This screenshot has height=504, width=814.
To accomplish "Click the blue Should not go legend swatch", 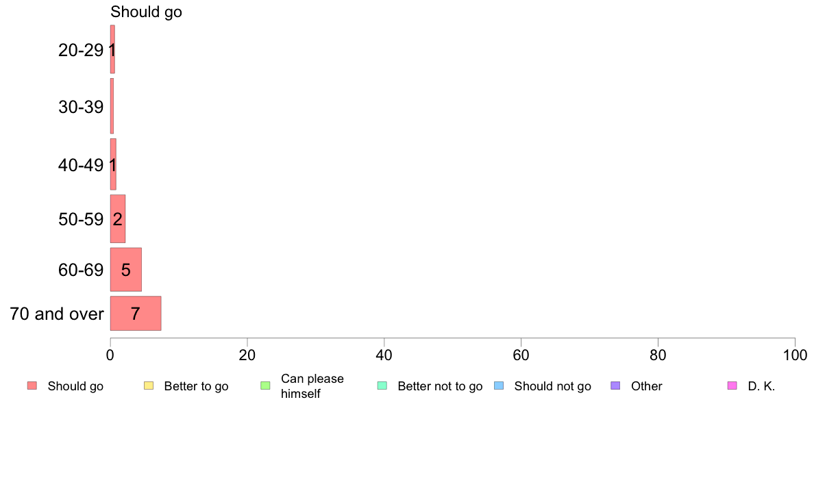I will (x=499, y=386).
